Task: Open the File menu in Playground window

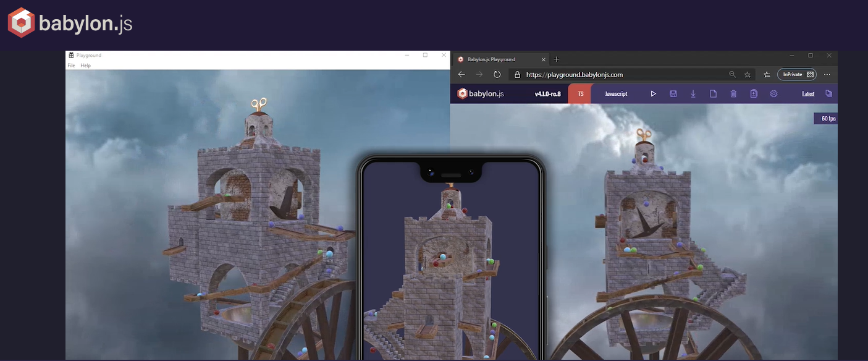Action: coord(71,66)
